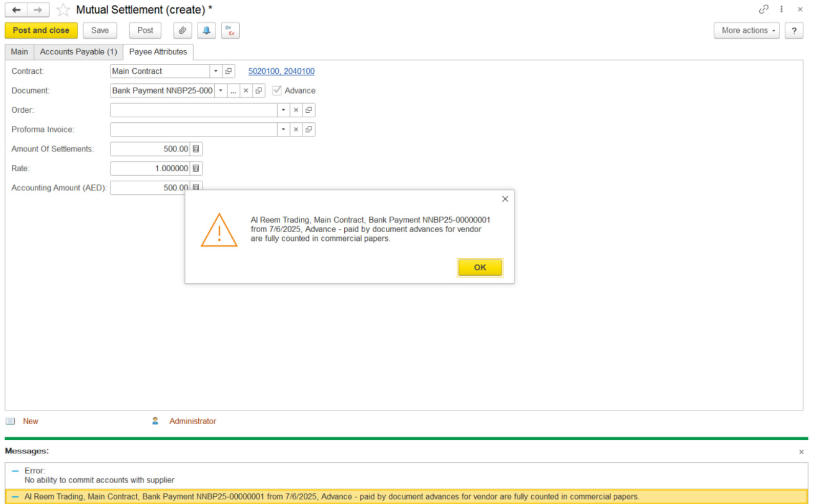The height and width of the screenshot is (504, 813).
Task: Open the Contract field's linked record icon
Action: click(x=228, y=71)
